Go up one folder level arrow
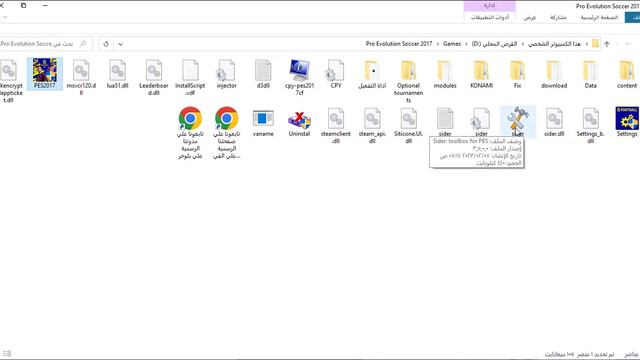The width and height of the screenshot is (640, 360). [x=607, y=44]
